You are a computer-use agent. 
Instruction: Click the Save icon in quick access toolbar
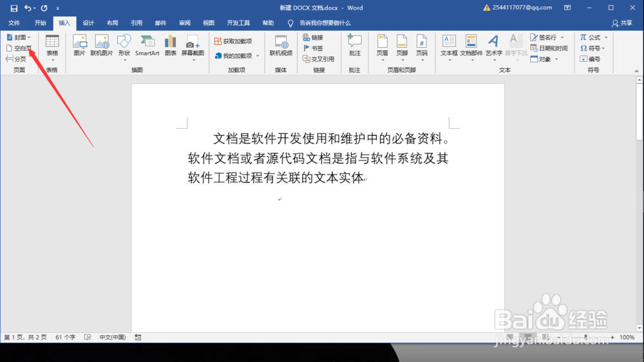click(14, 8)
